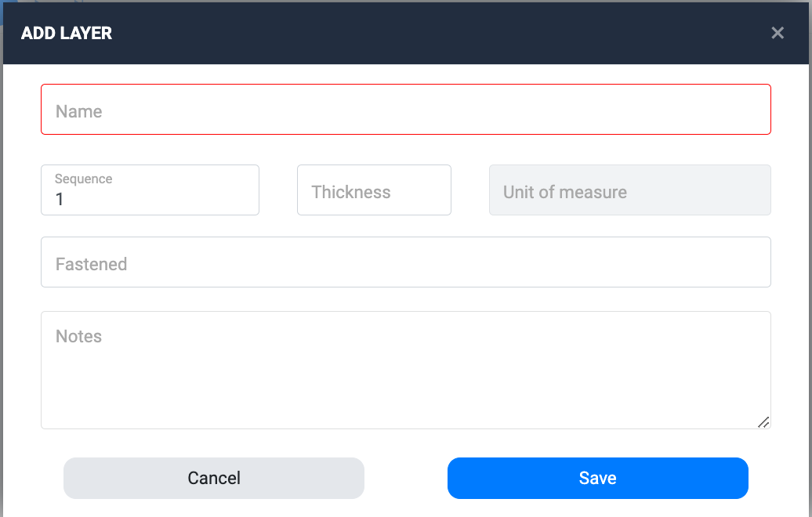Click the Thickness placeholder text

[x=351, y=192]
